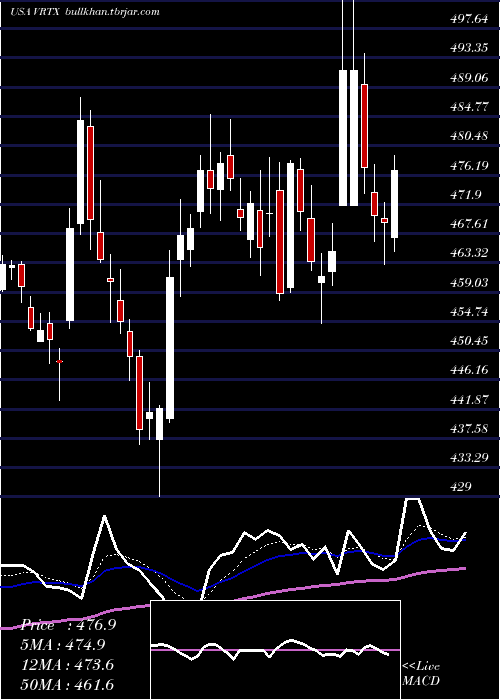The height and width of the screenshot is (700, 500).
Task: Select the 497.64 price axis label
Action: tap(468, 18)
